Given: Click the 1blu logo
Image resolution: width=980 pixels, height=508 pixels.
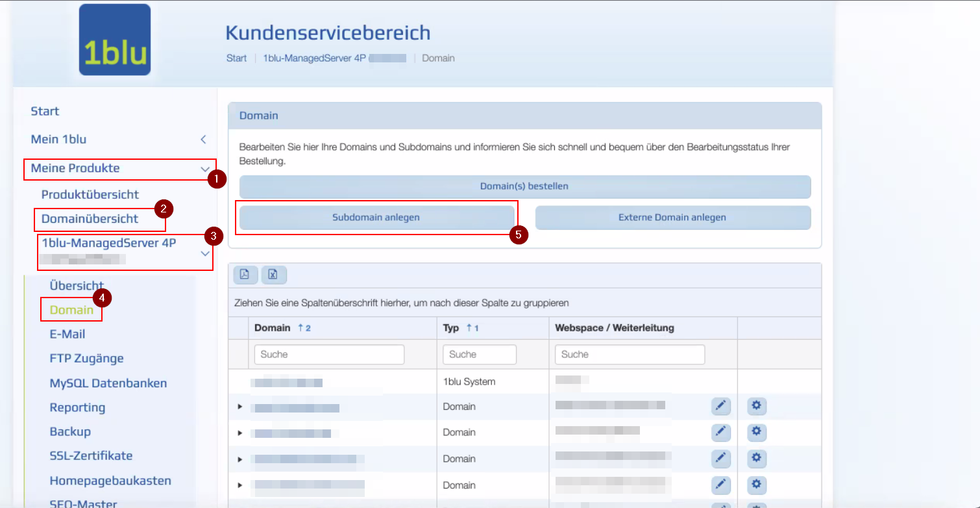Looking at the screenshot, I should 115,40.
